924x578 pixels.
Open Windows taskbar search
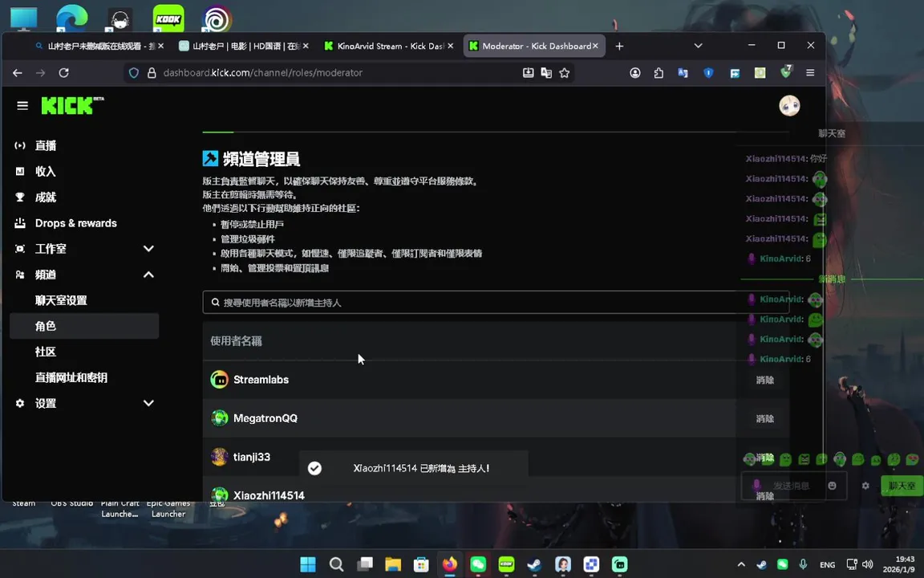336,564
